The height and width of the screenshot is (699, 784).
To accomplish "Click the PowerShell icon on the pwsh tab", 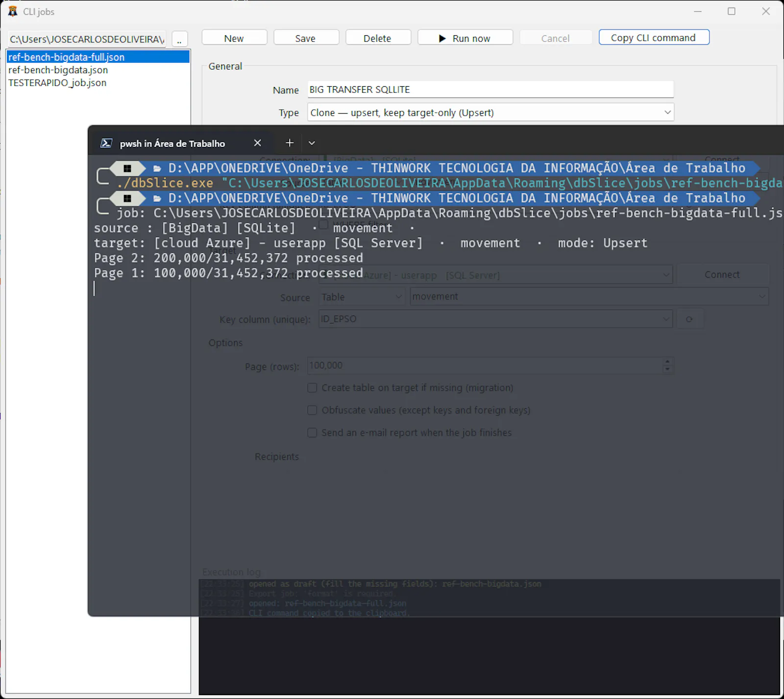I will (106, 143).
